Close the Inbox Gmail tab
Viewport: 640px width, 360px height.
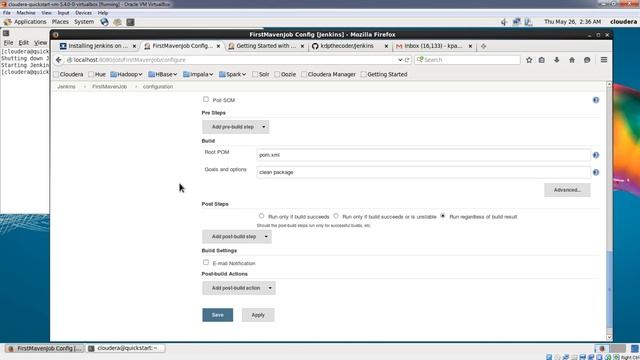coord(470,46)
